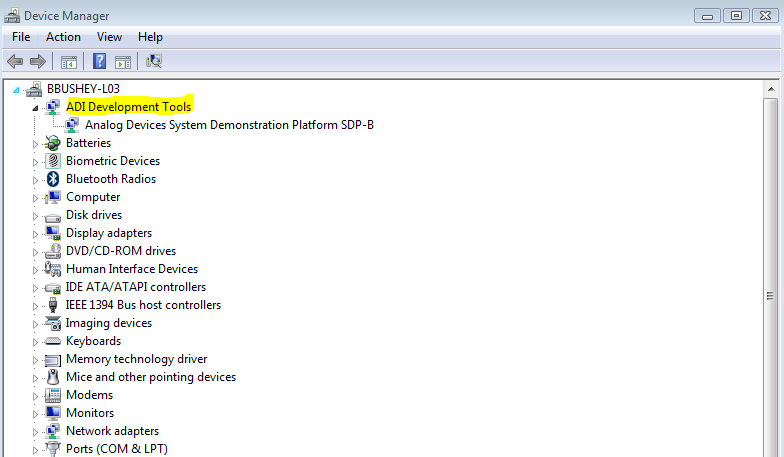This screenshot has height=457, width=784.
Task: Open the File menu
Action: tap(21, 37)
